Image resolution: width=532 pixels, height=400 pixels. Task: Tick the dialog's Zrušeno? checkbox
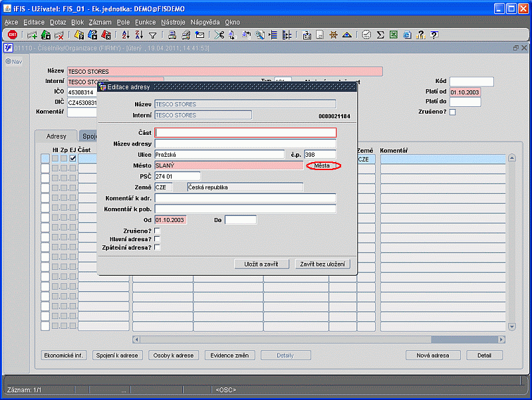(x=157, y=230)
